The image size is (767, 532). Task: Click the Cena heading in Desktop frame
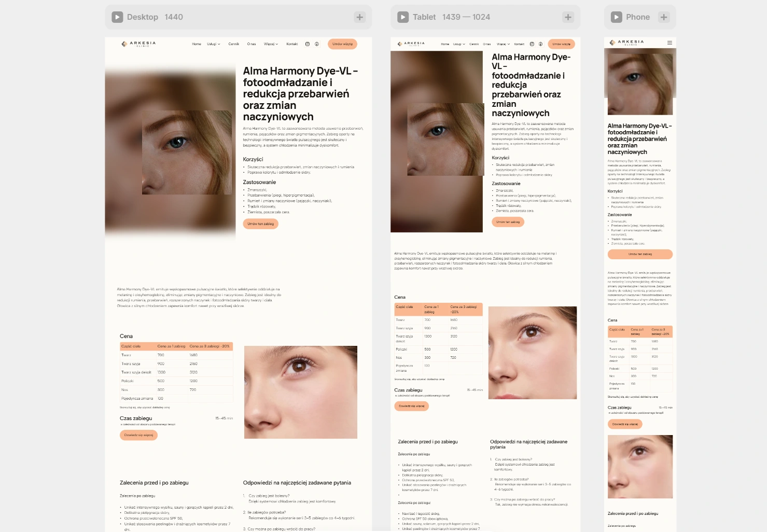126,336
